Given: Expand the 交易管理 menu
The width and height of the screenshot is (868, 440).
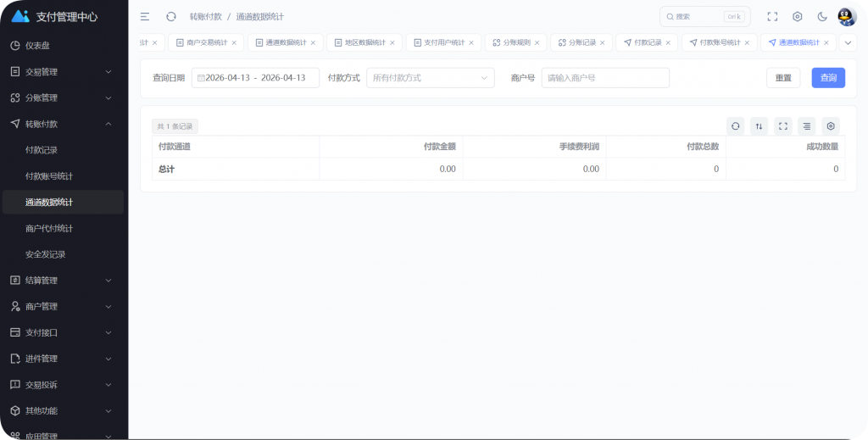Looking at the screenshot, I should click(x=63, y=72).
